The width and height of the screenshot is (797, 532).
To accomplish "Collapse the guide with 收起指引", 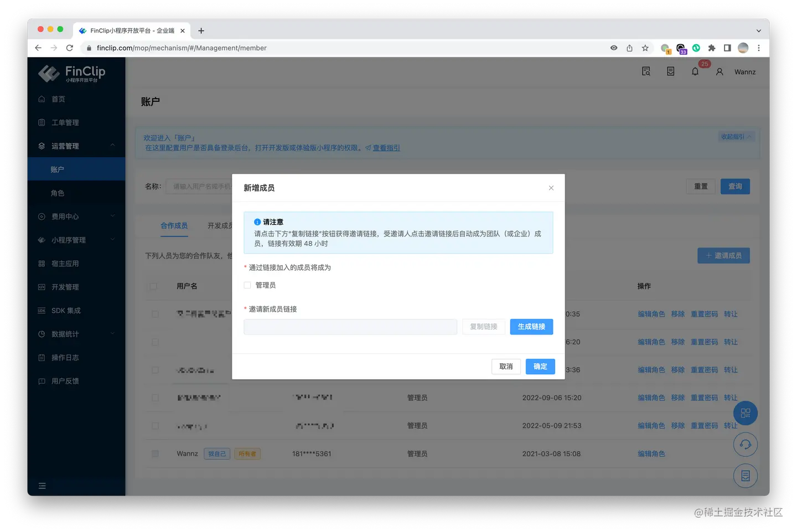I will 736,137.
